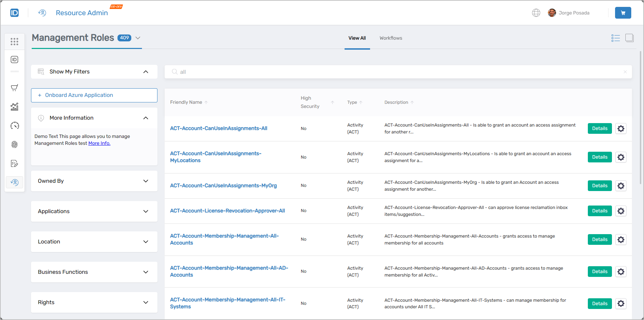644x320 pixels.
Task: Open the Management Roles dropdown chevron
Action: tap(138, 38)
